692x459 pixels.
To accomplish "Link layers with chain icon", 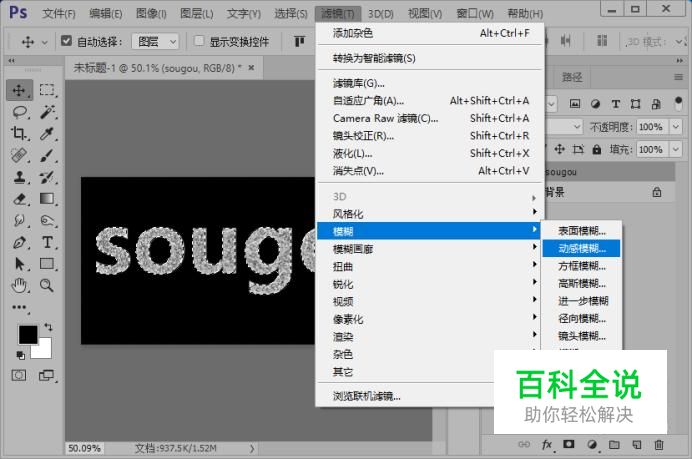I will (x=524, y=444).
